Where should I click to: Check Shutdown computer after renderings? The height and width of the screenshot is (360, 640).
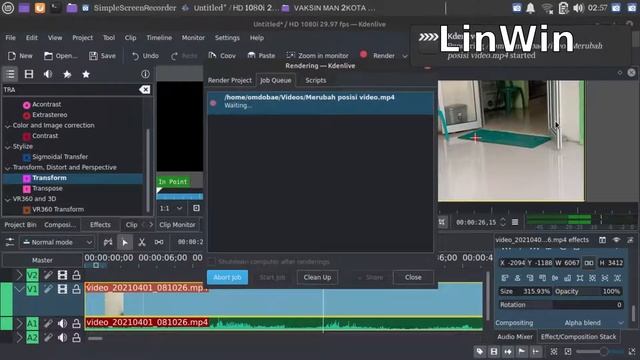212,262
